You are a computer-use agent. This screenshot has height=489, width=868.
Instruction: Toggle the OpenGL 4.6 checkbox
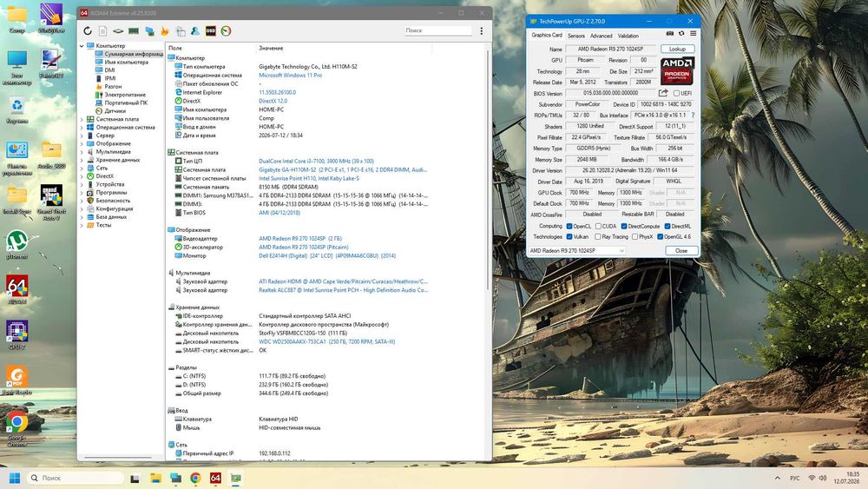[661, 236]
